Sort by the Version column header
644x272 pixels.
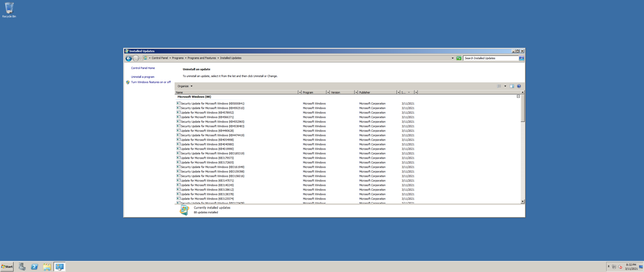[342, 92]
